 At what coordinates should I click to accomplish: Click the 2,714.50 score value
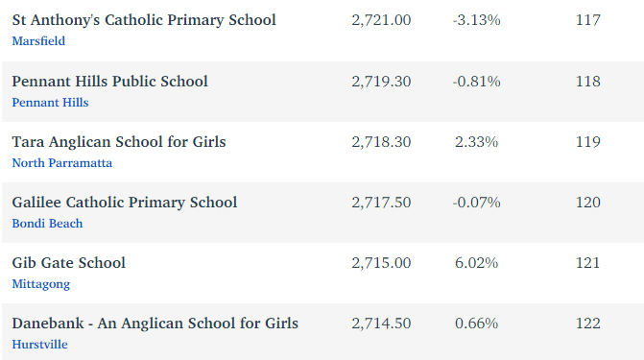(381, 324)
